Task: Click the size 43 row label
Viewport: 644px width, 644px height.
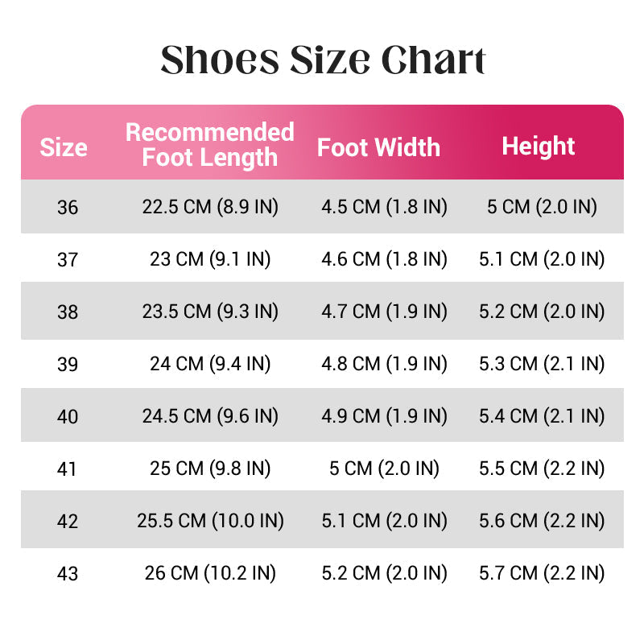Action: 68,574
